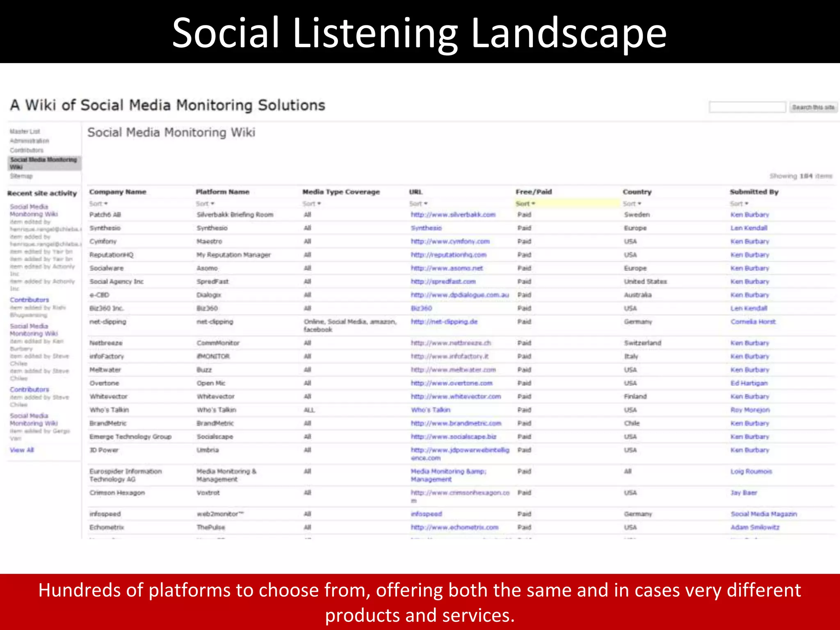Click Ken Burbary in the Patch6 AB row

[750, 215]
